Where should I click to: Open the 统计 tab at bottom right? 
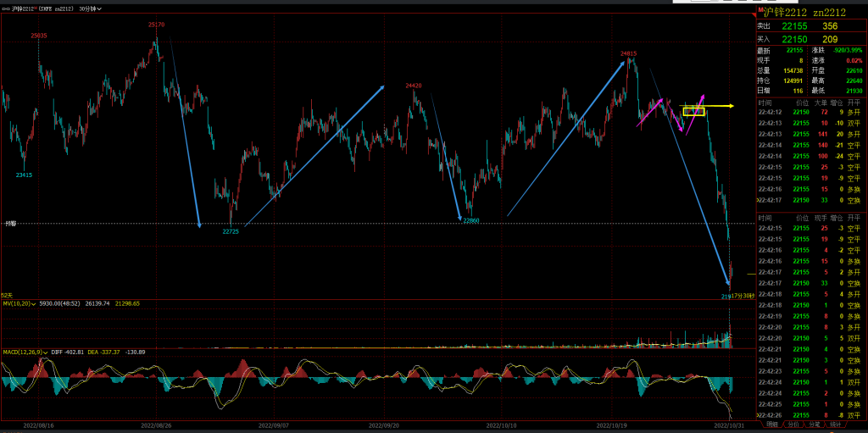click(835, 424)
